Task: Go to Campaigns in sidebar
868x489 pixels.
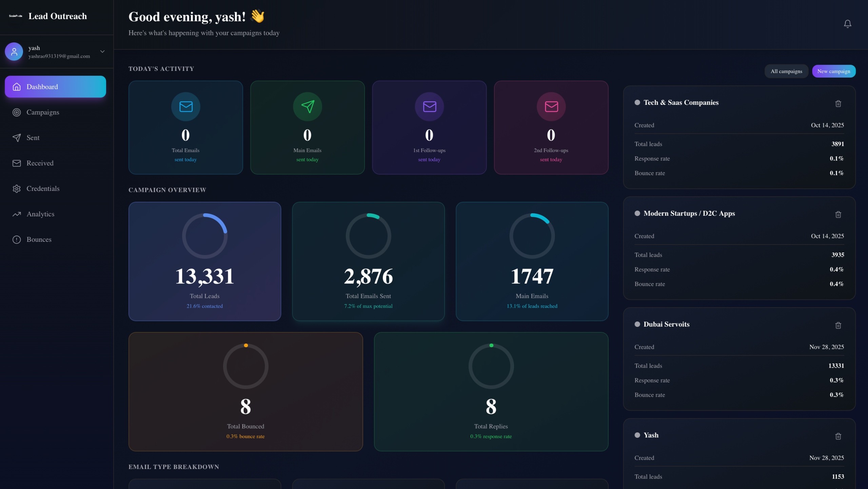Action: (x=43, y=112)
